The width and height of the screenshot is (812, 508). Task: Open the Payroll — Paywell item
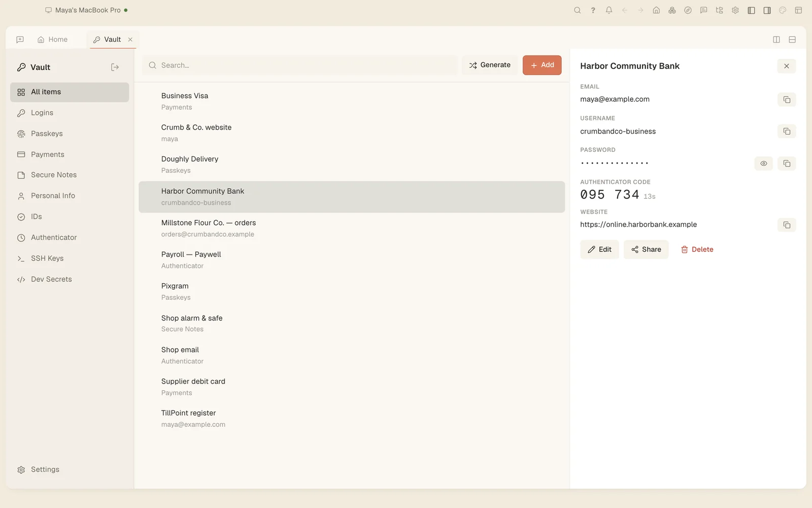click(x=352, y=260)
